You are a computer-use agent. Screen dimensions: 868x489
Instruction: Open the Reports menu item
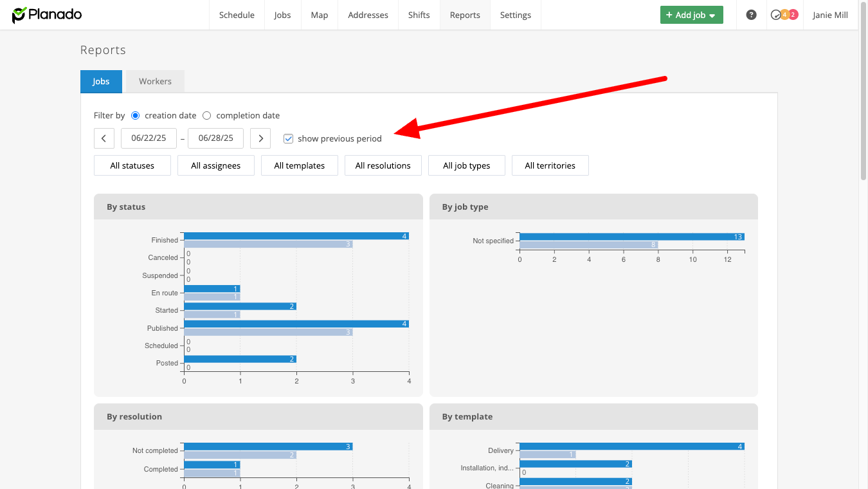click(x=465, y=15)
